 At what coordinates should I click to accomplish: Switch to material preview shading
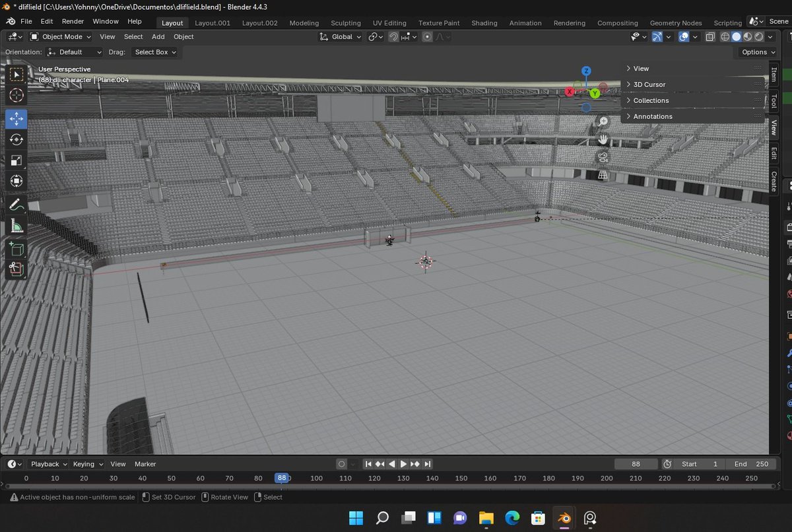[x=748, y=37]
